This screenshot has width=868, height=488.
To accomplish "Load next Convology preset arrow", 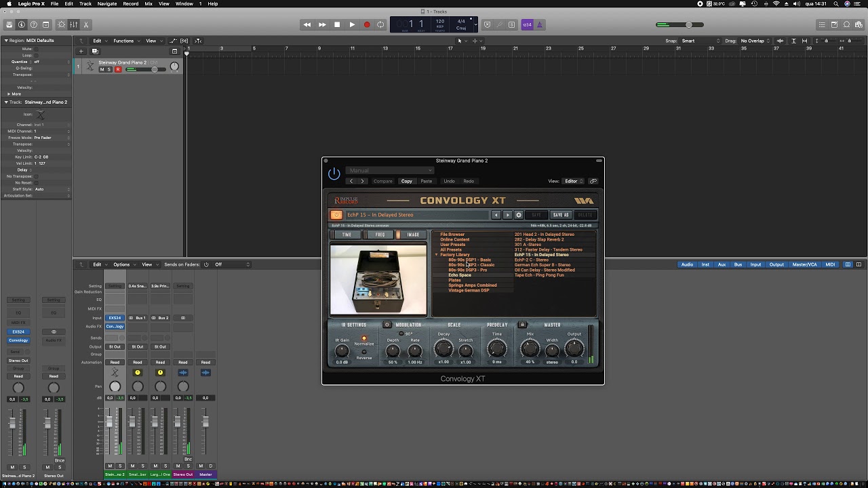I will 507,215.
